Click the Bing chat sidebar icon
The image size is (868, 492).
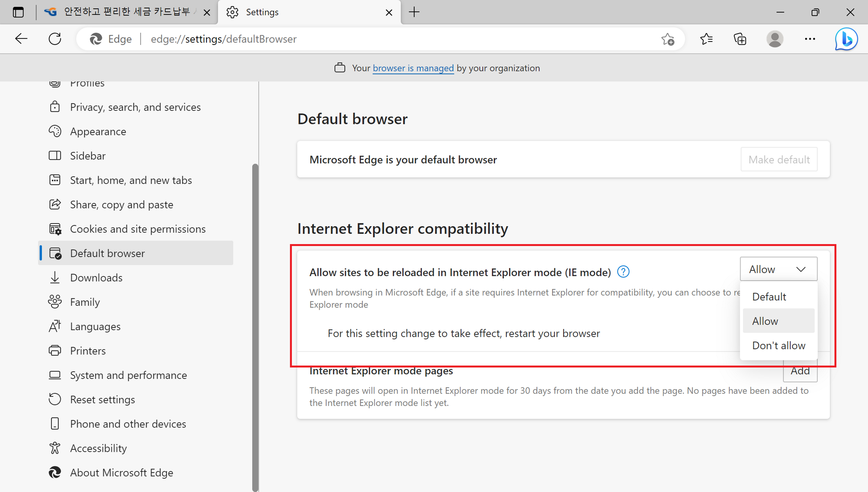click(x=846, y=39)
